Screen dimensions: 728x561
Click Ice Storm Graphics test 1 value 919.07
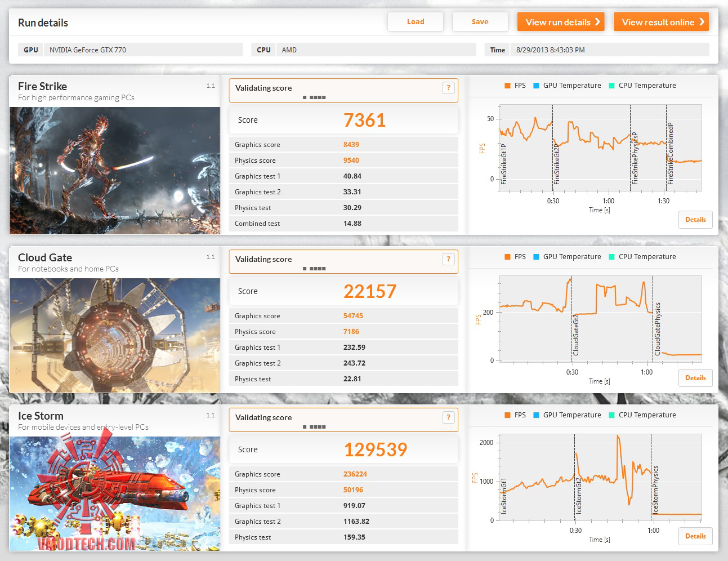pos(354,506)
